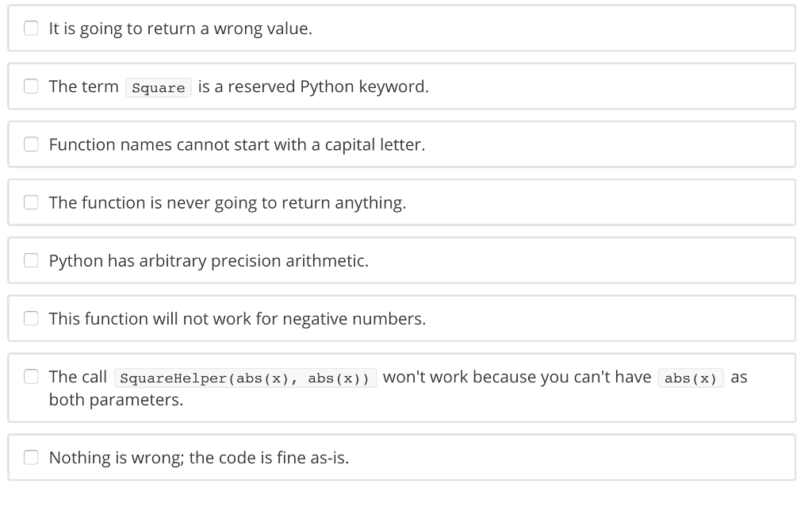Enable checkbox for 'never going to return anything'

[31, 202]
